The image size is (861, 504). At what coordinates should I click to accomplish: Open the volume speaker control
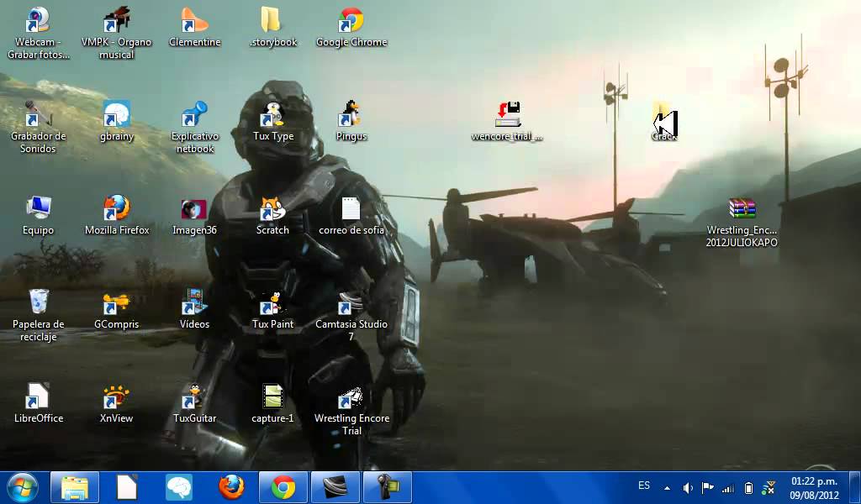point(688,487)
